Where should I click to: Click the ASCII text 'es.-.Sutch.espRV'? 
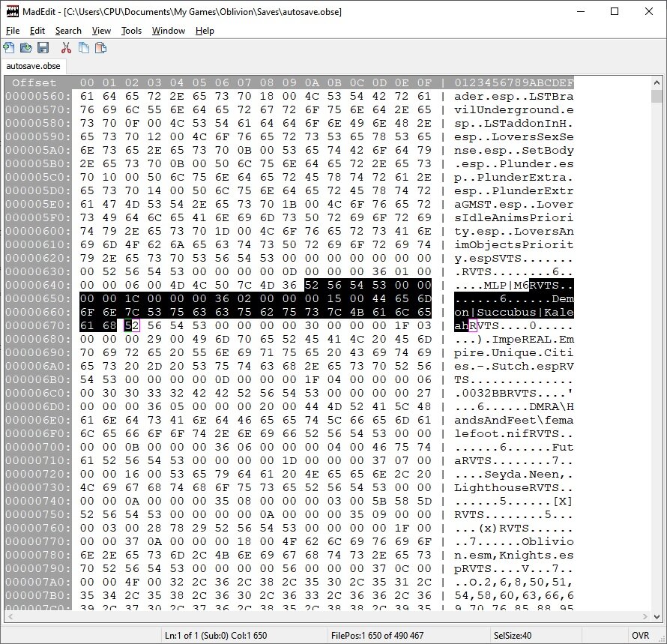click(x=514, y=366)
